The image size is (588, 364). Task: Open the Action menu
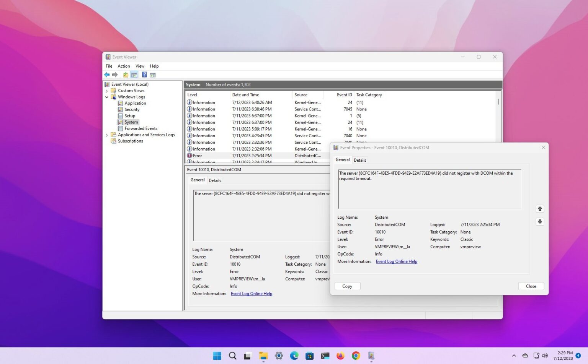pos(123,66)
